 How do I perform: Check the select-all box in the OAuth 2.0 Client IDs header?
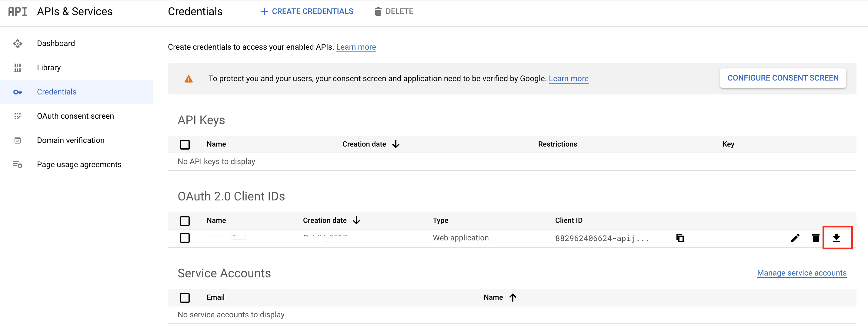[185, 221]
